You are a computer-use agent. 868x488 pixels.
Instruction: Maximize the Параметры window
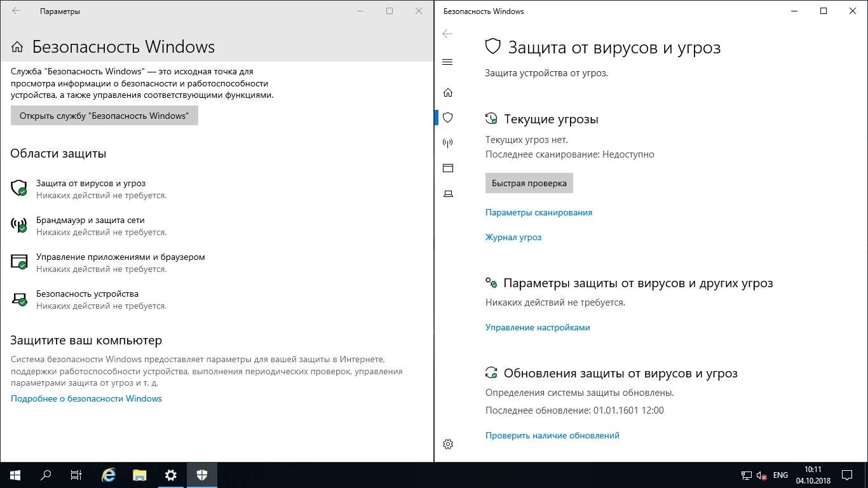(x=390, y=11)
